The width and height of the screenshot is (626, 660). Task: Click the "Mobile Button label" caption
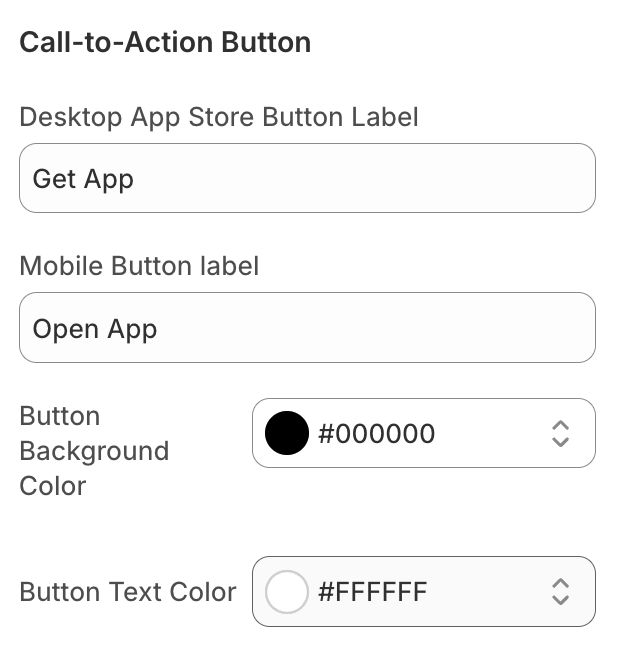coord(139,266)
